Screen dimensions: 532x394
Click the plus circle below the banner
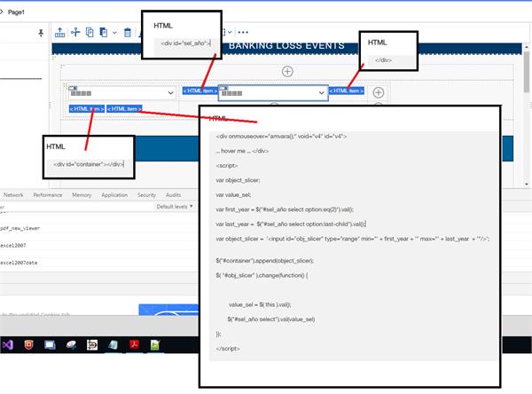coord(287,71)
